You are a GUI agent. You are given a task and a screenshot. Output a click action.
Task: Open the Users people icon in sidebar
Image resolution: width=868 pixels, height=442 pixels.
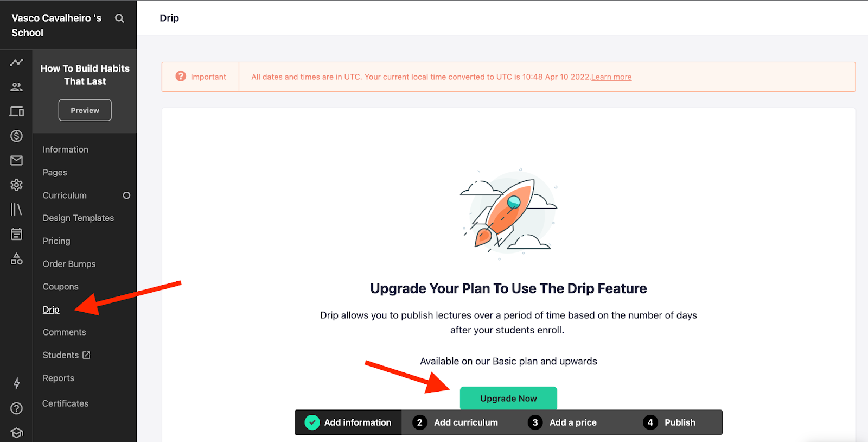point(16,87)
